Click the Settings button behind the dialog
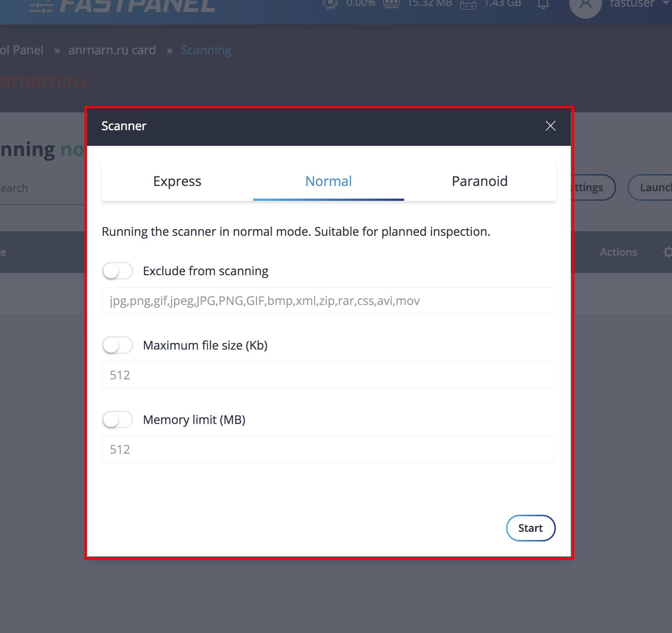 pos(593,187)
